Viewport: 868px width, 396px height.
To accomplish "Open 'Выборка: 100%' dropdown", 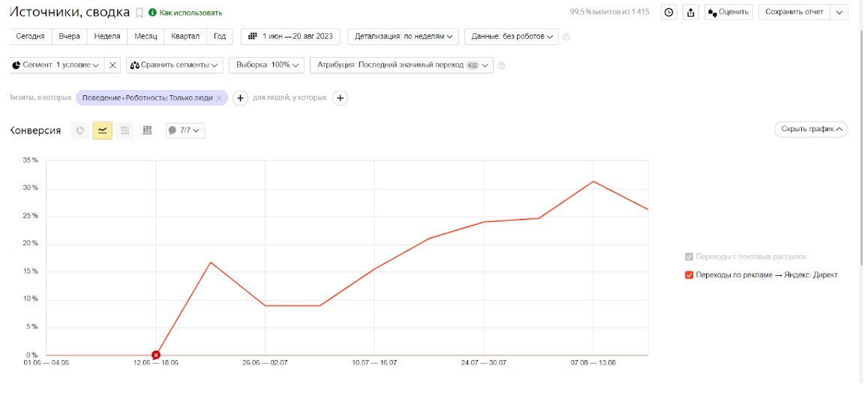I will click(267, 65).
